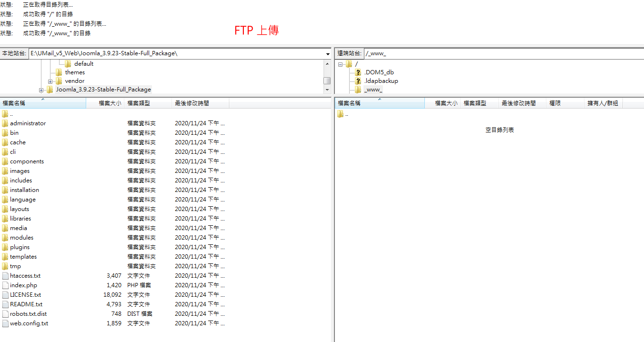Click the templates folder icon
Viewport: 644px width, 342px height.
tap(5, 257)
